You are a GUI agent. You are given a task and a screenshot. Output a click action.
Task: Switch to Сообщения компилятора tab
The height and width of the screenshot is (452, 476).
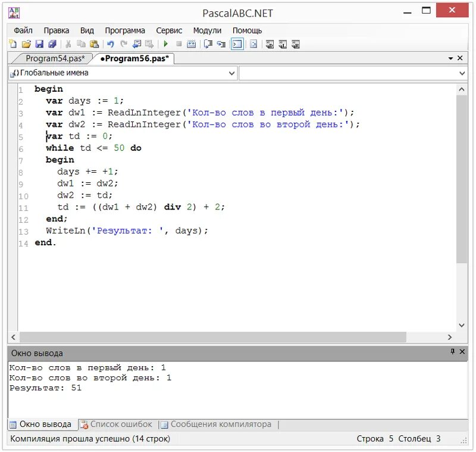point(216,424)
